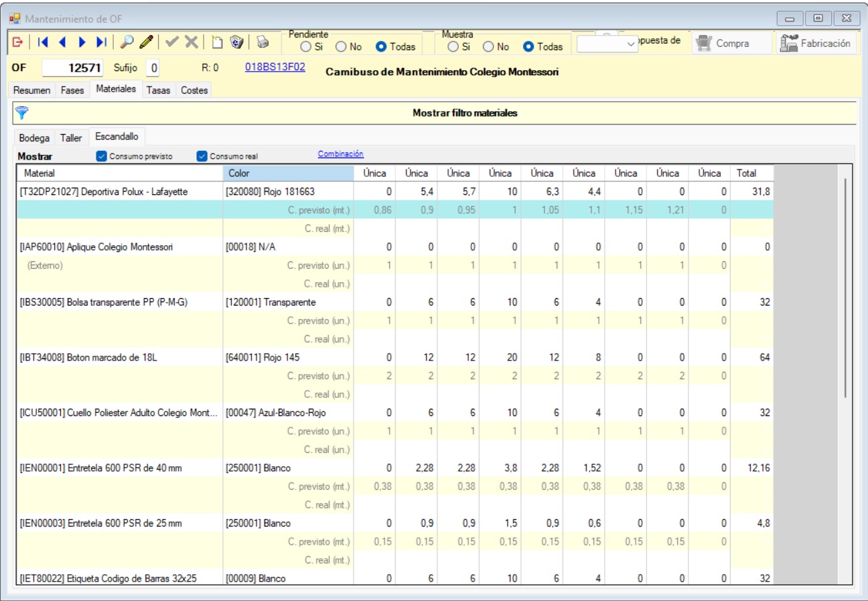Select Pendiente 'Si' radio button
The width and height of the screenshot is (868, 601).
coord(305,47)
